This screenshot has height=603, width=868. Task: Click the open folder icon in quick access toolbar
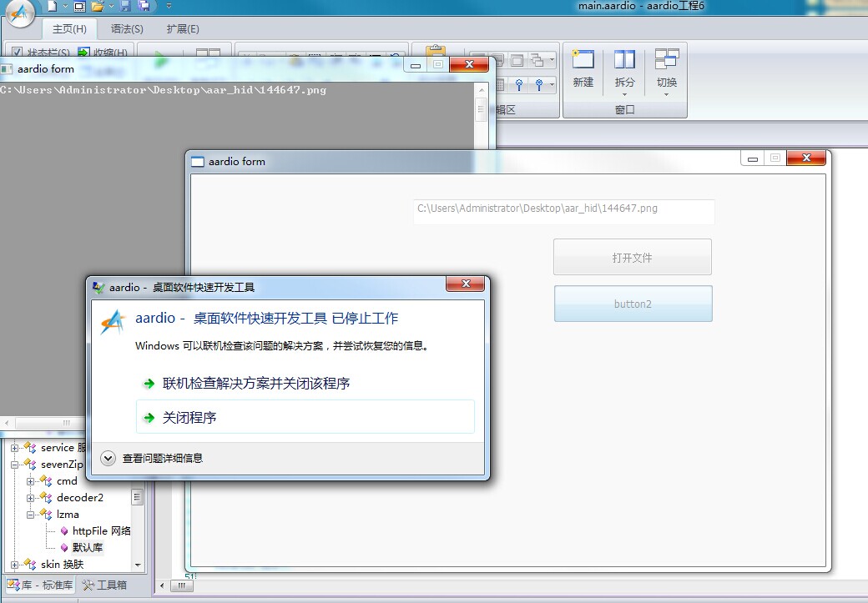coord(98,6)
